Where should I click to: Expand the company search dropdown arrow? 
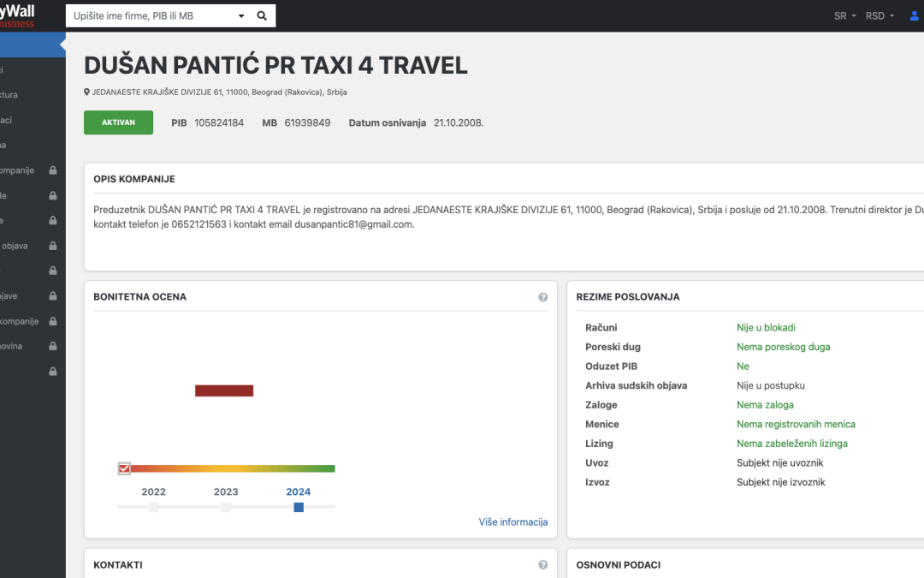click(241, 16)
